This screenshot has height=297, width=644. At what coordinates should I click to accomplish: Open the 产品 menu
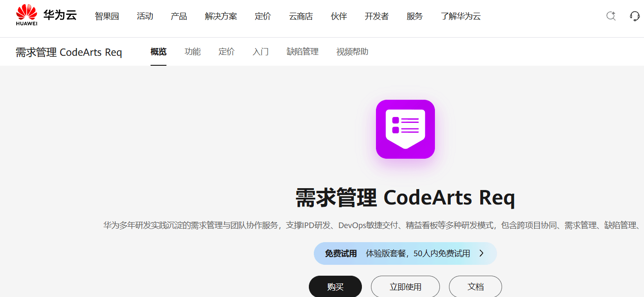179,16
